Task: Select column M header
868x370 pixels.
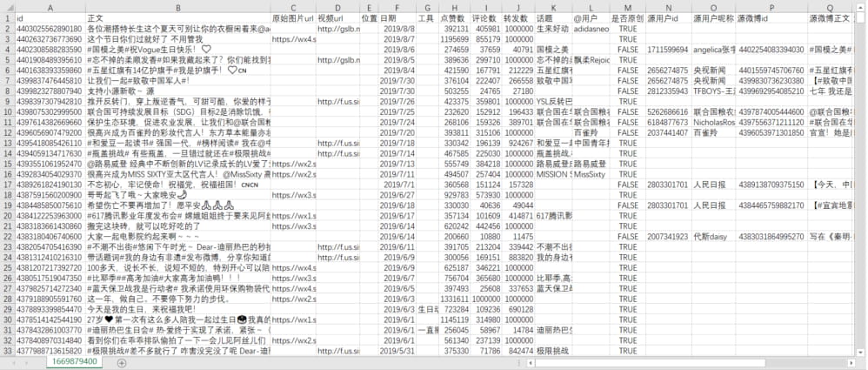Action: click(x=627, y=8)
